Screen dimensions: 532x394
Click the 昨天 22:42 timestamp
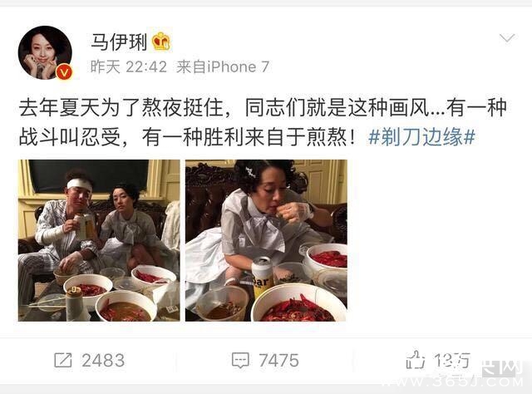(x=129, y=66)
